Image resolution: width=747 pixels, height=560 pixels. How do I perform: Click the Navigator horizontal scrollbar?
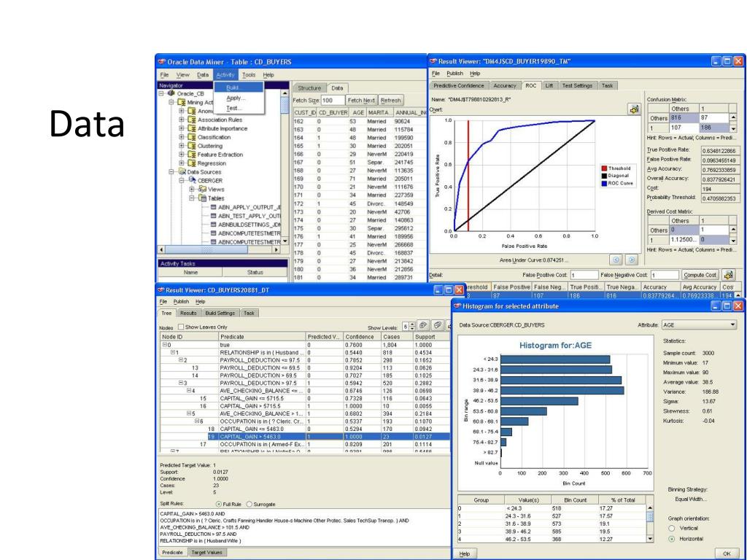(220, 249)
